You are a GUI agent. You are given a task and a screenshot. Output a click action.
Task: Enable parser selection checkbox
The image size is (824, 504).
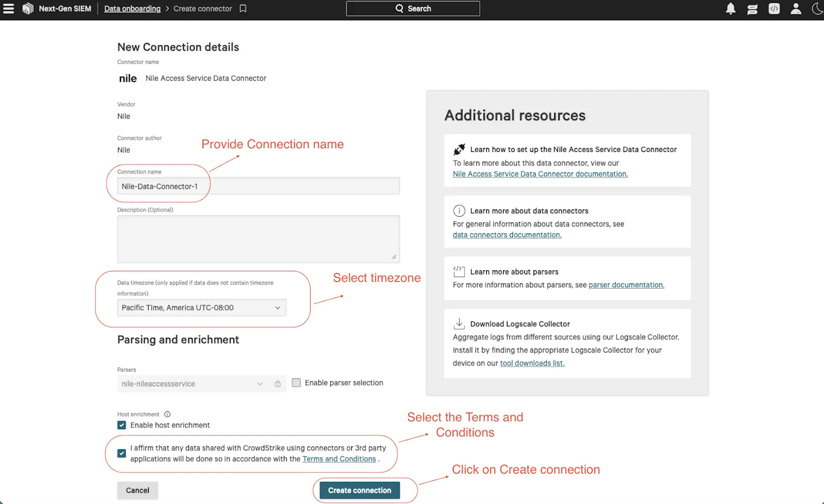tap(296, 383)
